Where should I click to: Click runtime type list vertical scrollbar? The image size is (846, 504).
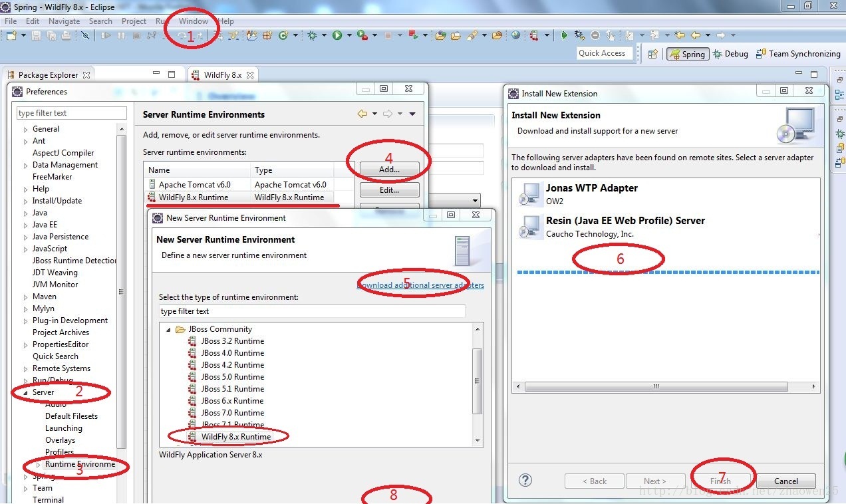coord(477,381)
